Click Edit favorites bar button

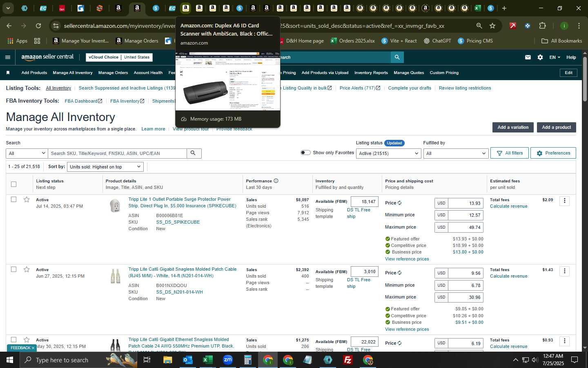(568, 73)
